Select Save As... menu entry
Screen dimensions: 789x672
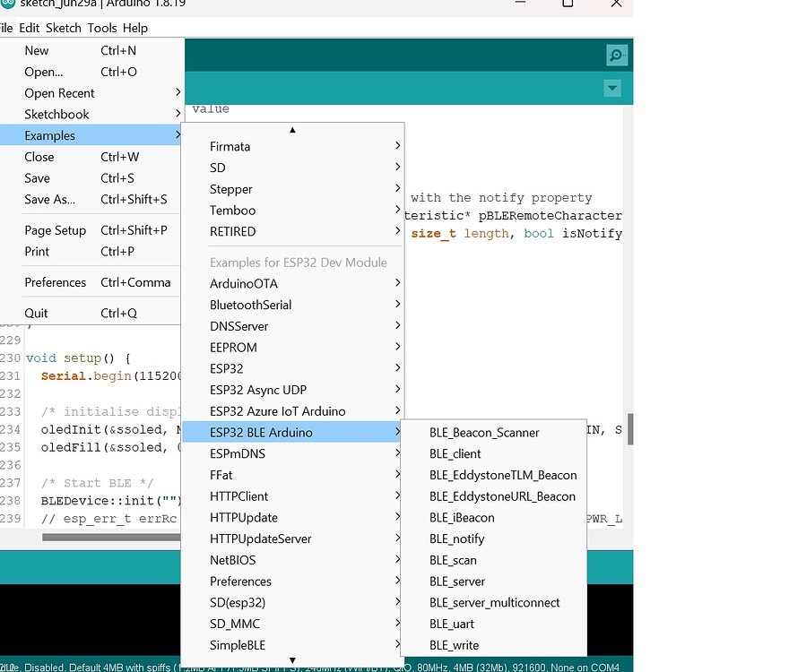point(90,199)
